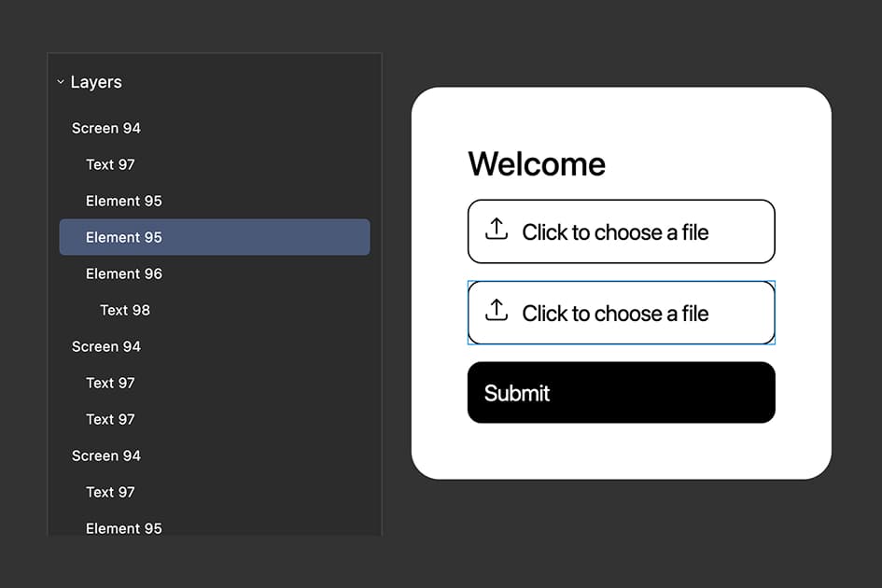The height and width of the screenshot is (588, 882).
Task: Click the Welcome heading on the canvas
Action: tap(537, 164)
